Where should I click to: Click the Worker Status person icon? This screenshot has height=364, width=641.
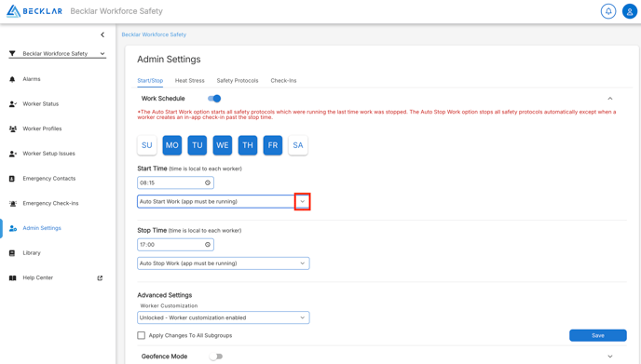tap(13, 104)
